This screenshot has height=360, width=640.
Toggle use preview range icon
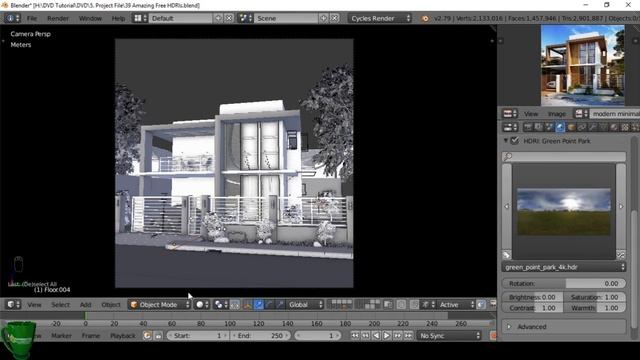[x=147, y=336]
